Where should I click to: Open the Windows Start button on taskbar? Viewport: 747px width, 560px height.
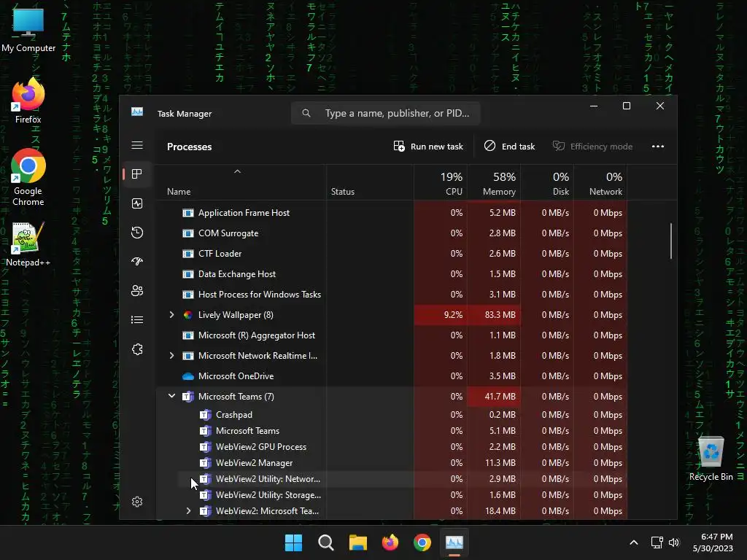[293, 542]
